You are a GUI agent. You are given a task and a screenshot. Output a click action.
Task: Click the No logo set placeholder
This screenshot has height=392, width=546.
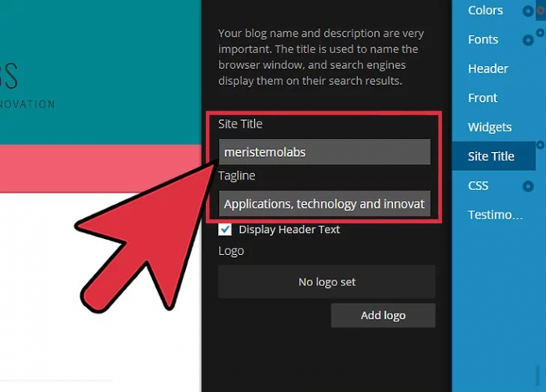[326, 281]
